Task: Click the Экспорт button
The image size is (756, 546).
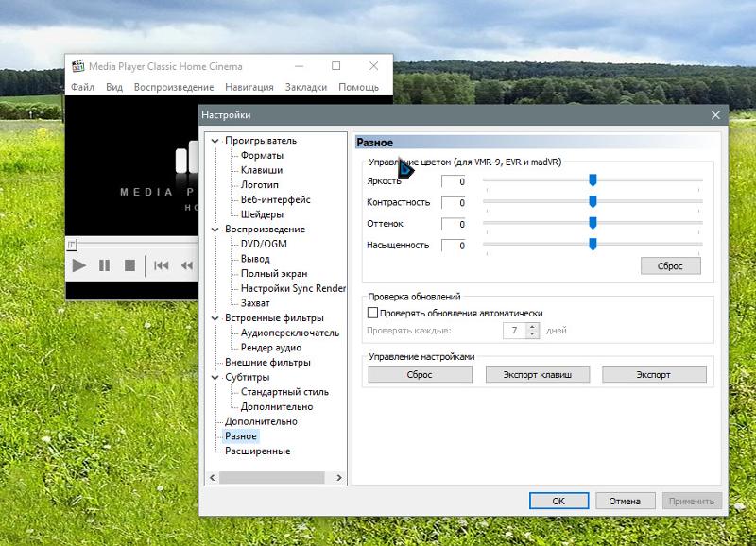Action: 654,374
